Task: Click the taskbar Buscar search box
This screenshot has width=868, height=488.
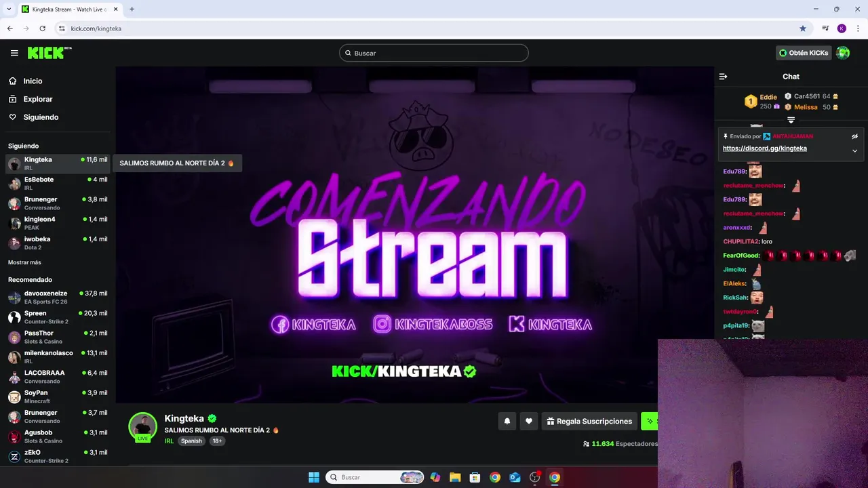Action: (375, 477)
